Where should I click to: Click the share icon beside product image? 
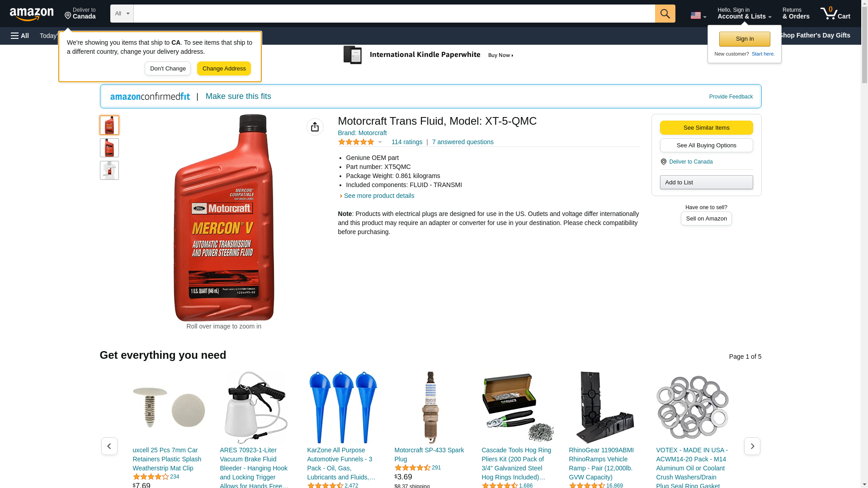pyautogui.click(x=315, y=127)
